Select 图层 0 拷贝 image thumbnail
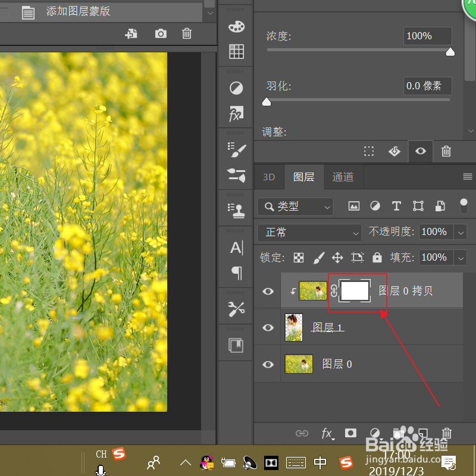This screenshot has height=476, width=476. click(x=313, y=290)
